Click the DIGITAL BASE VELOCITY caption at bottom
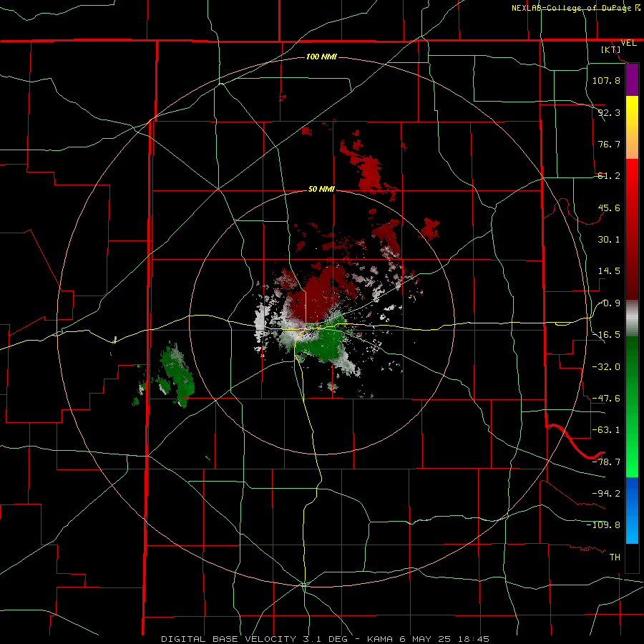 coord(326,639)
